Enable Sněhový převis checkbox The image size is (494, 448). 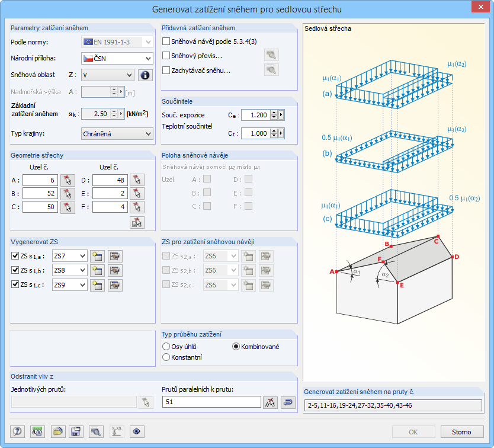point(166,56)
